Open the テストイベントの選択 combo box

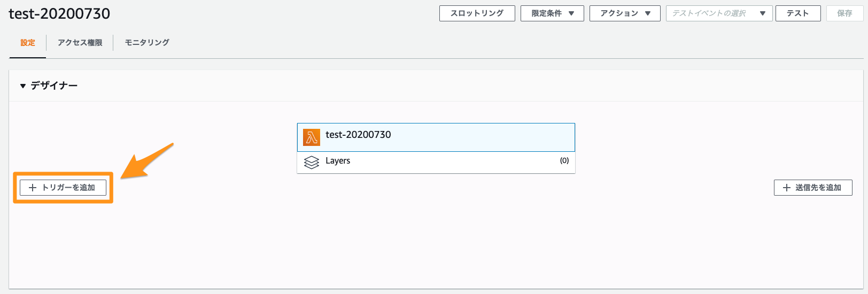click(x=719, y=13)
